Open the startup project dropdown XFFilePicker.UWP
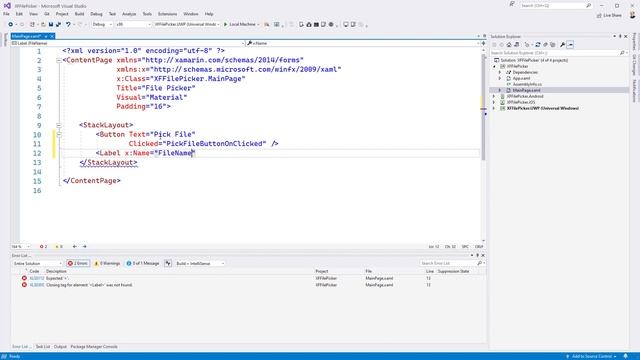The height and width of the screenshot is (360, 640). click(x=187, y=24)
